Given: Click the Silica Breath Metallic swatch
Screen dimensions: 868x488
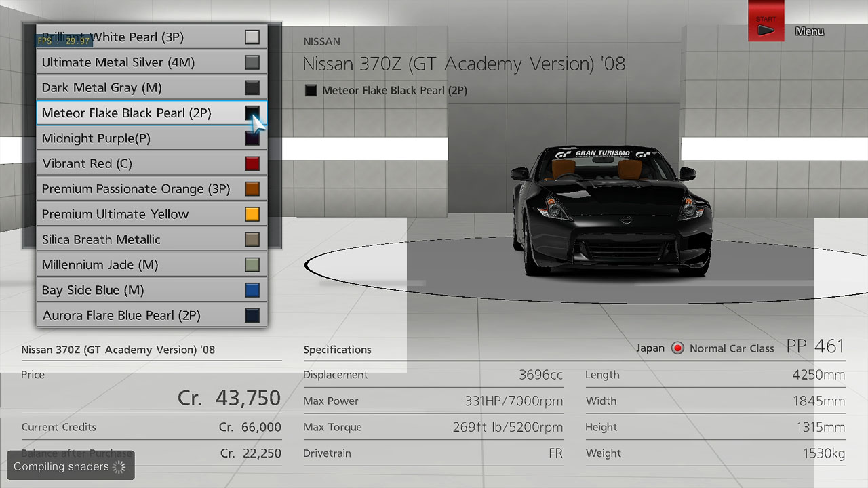Looking at the screenshot, I should click(x=252, y=239).
